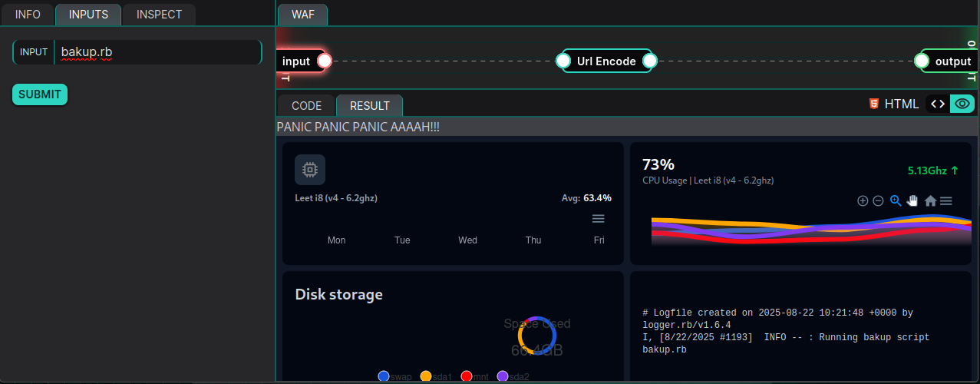This screenshot has height=384, width=980.
Task: Toggle sda1 series in disk legend
Action: 427,376
